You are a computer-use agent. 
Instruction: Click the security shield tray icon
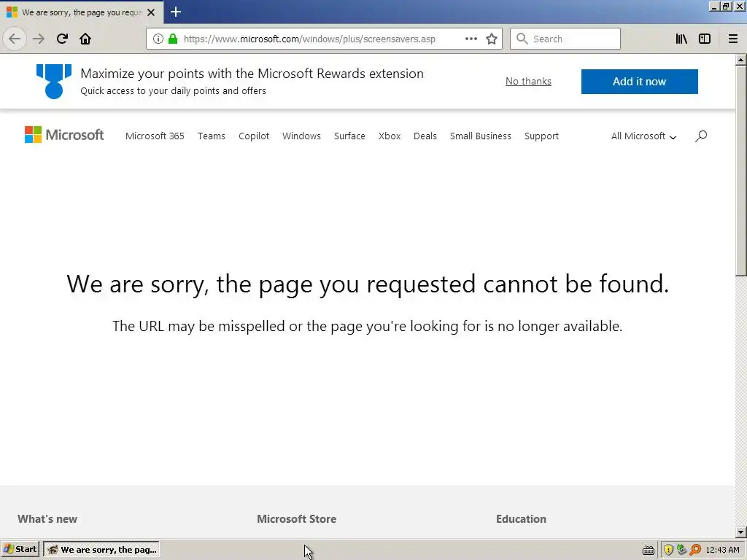pos(668,550)
